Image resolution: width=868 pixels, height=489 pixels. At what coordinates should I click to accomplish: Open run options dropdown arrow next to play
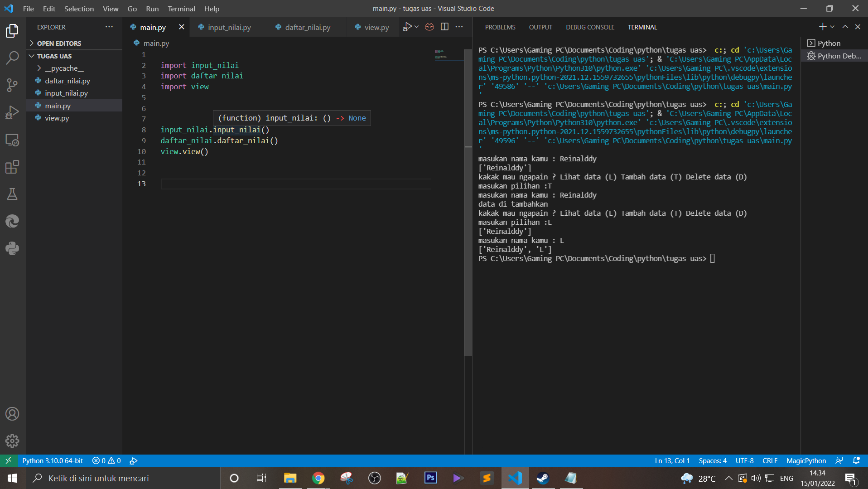tap(417, 27)
